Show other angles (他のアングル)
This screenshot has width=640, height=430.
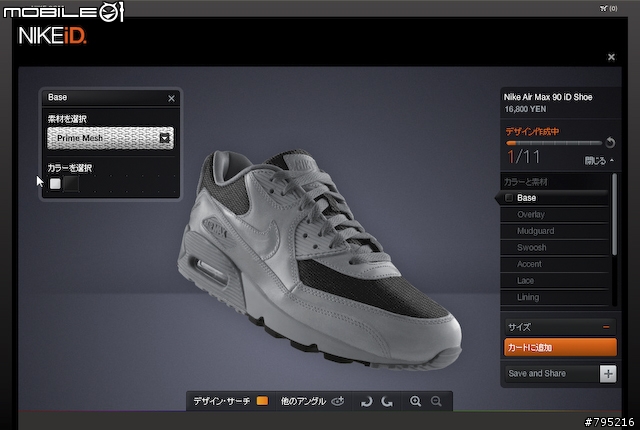303,401
